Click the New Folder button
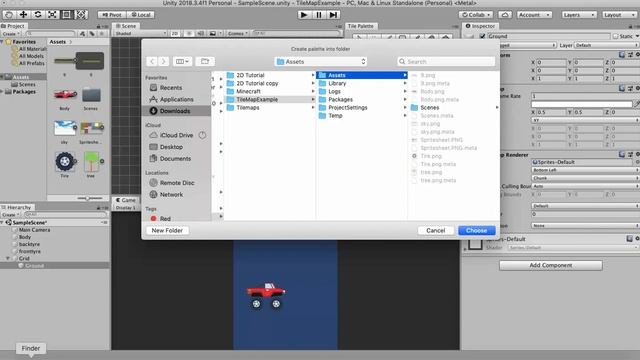 point(167,231)
